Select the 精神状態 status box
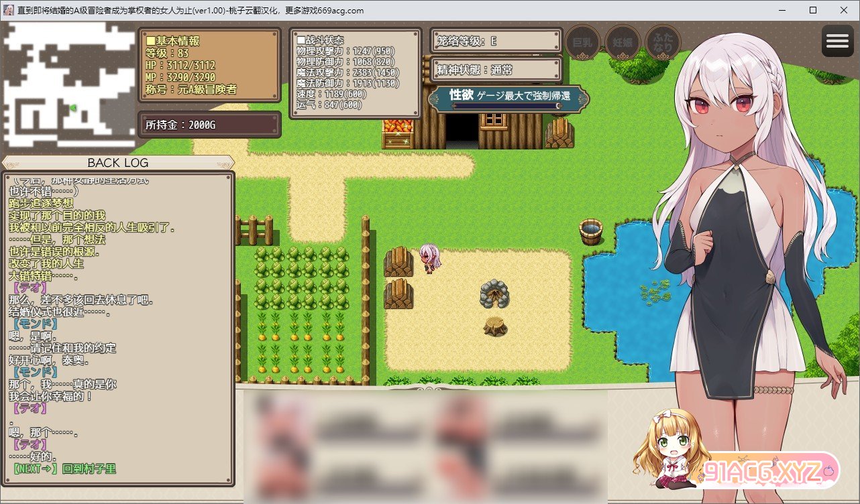This screenshot has width=860, height=504. coord(495,70)
